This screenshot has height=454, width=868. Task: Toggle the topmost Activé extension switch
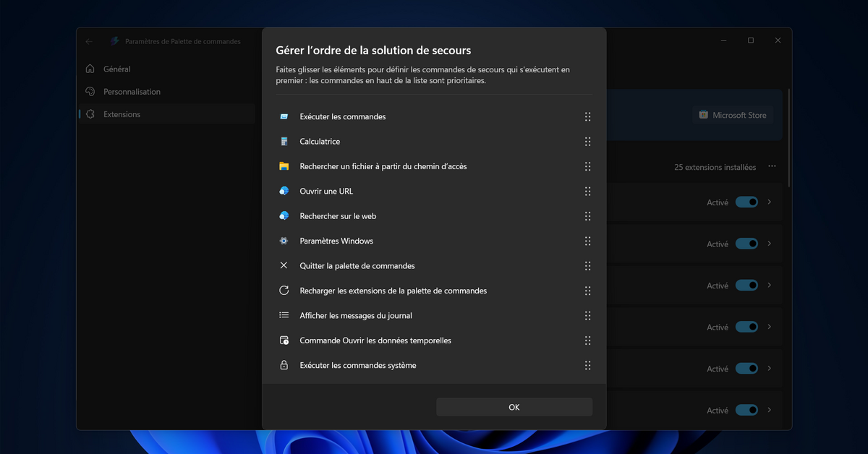pos(746,202)
